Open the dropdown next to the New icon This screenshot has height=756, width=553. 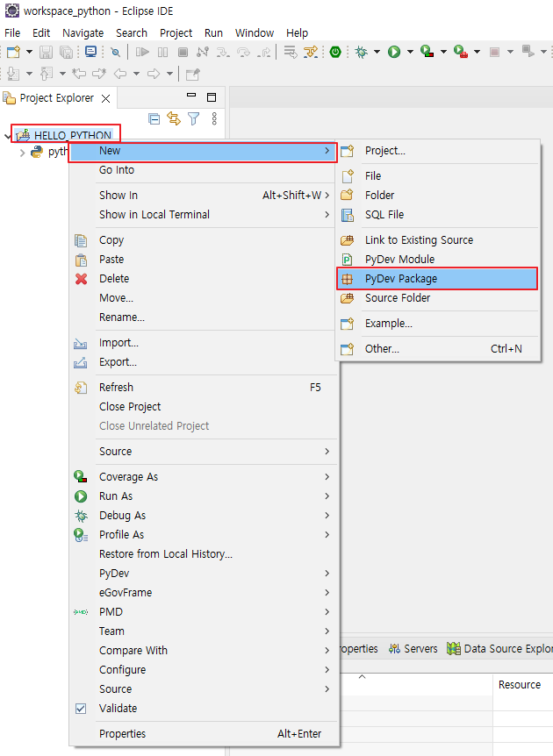29,52
